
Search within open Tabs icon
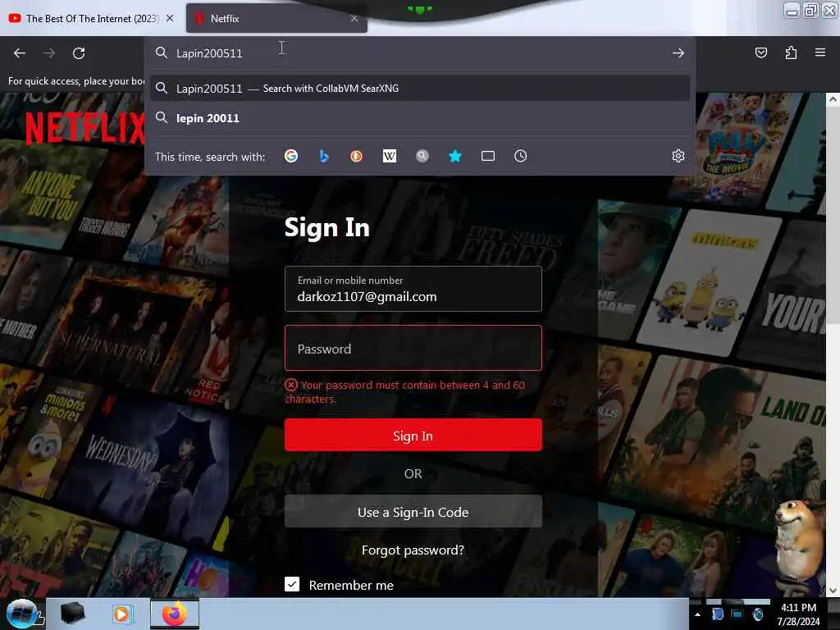coord(488,156)
